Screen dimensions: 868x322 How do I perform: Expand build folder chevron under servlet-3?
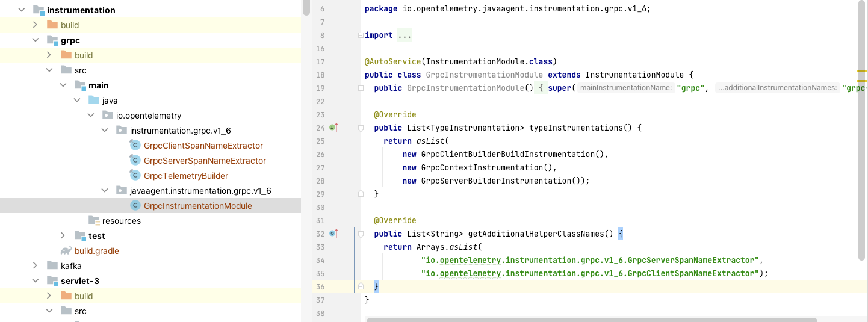(x=49, y=296)
